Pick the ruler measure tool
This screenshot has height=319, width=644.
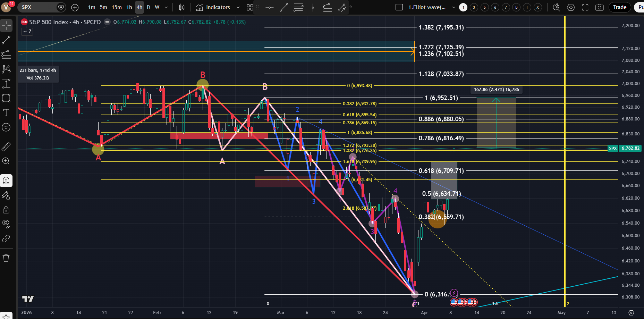click(6, 147)
